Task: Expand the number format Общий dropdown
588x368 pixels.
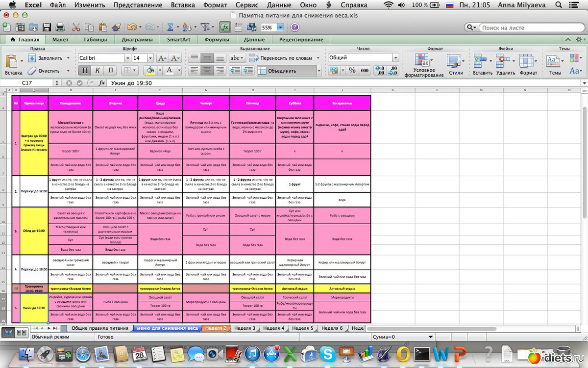Action: [395, 58]
